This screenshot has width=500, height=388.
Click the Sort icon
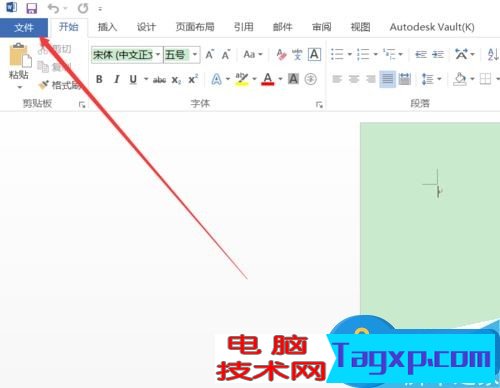pos(493,54)
